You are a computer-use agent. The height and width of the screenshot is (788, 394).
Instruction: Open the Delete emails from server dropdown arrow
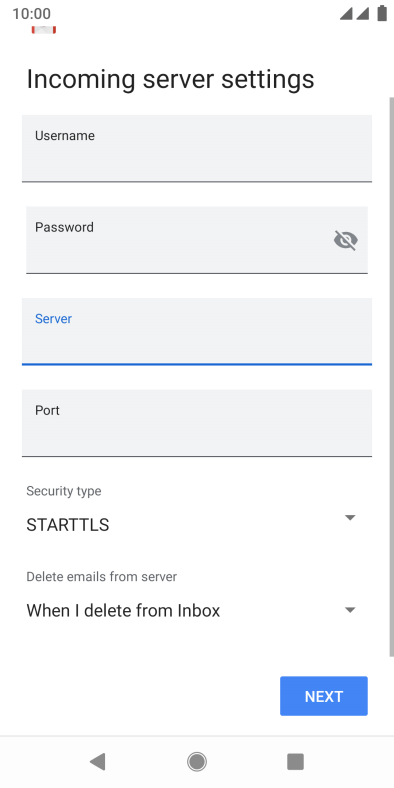pyautogui.click(x=350, y=610)
